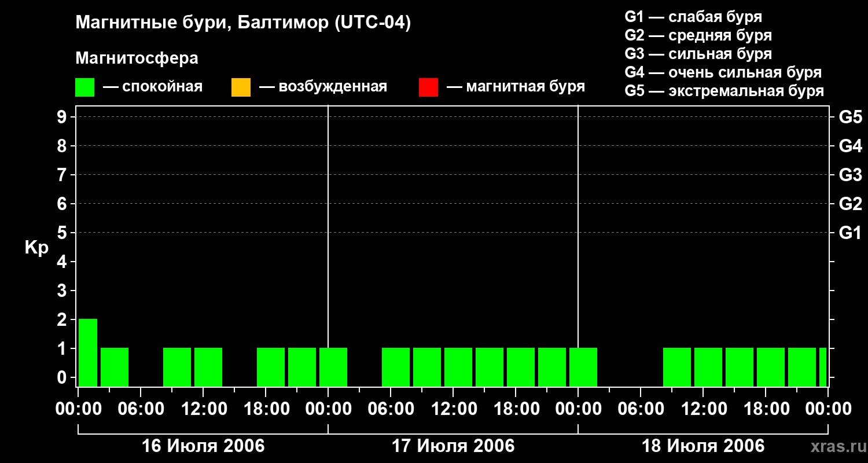The image size is (868, 463).
Task: Click the G2 label on right axis
Action: [850, 204]
